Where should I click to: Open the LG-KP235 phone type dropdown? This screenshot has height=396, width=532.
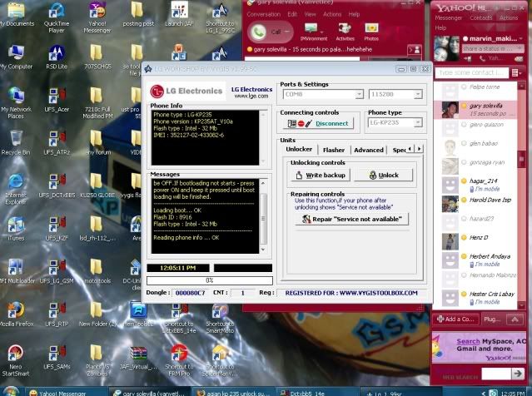[x=418, y=122]
